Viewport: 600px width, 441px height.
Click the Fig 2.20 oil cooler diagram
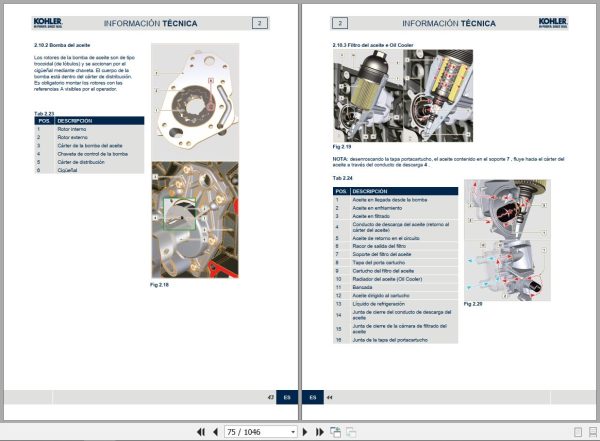pyautogui.click(x=507, y=240)
